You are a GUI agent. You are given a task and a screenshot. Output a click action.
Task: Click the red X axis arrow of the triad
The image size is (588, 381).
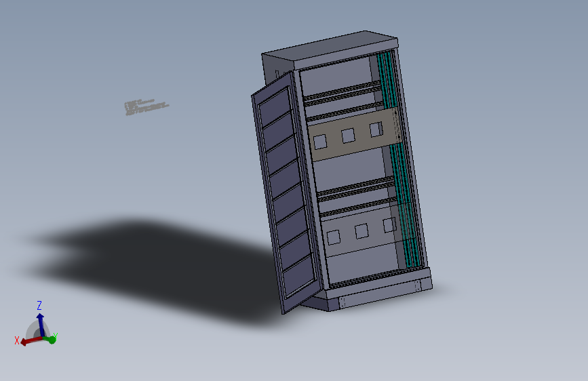pos(31,341)
